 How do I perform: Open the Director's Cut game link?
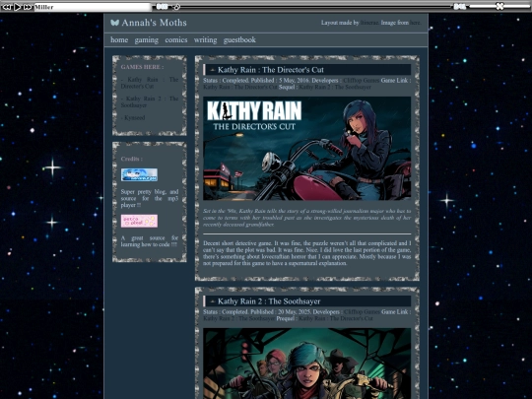[240, 88]
